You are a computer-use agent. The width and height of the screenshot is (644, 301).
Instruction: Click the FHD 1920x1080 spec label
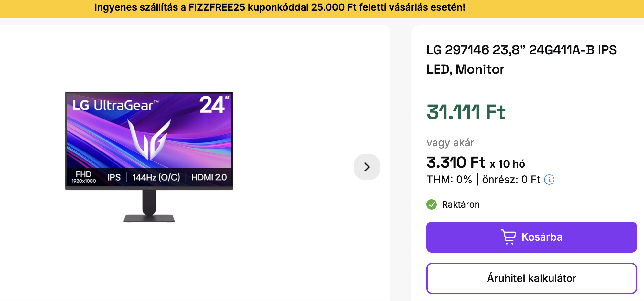tap(84, 177)
